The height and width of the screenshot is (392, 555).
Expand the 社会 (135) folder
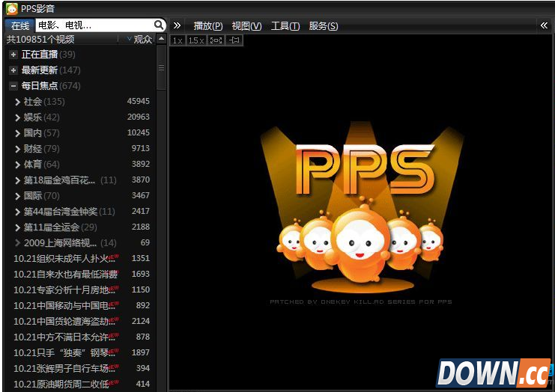click(x=18, y=102)
